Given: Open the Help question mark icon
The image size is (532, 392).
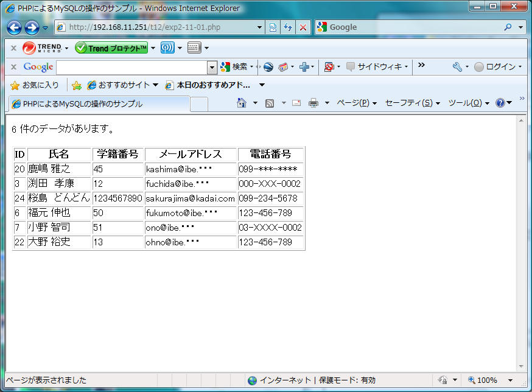Looking at the screenshot, I should click(500, 103).
